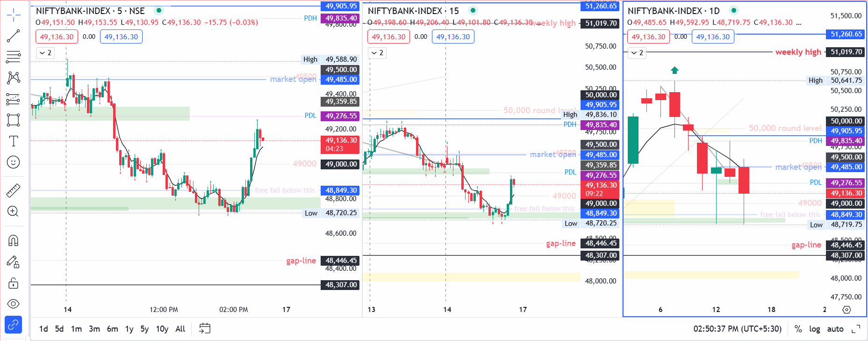Toggle lock all drawing tools
Viewport: 868px width, 341px height.
tap(14, 283)
